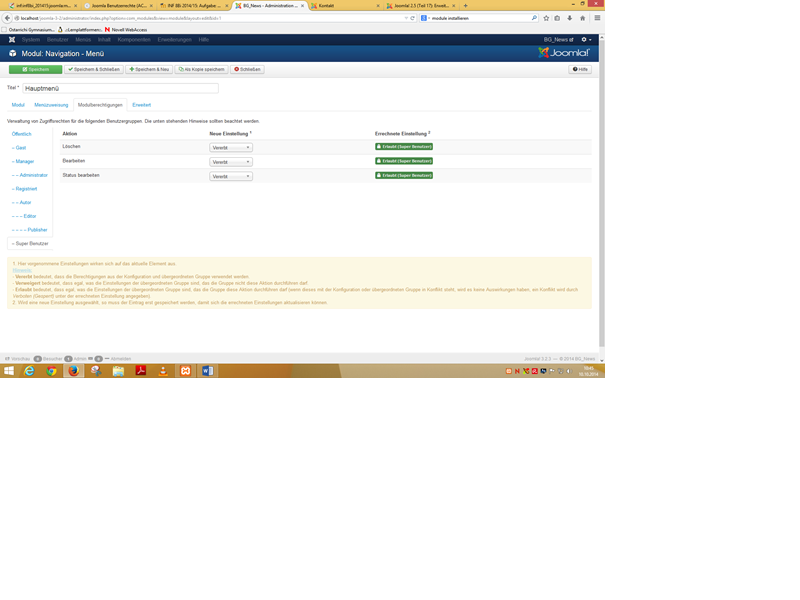Go to the browser home page icon
This screenshot has height=600, width=800.
tap(582, 18)
